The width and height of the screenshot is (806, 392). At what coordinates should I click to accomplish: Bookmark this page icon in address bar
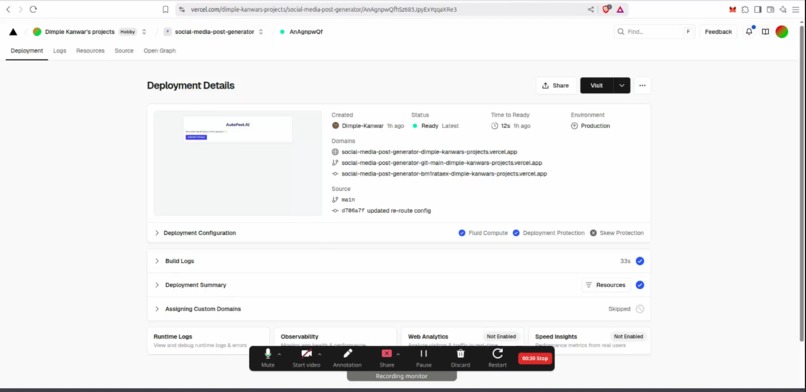tap(166, 9)
